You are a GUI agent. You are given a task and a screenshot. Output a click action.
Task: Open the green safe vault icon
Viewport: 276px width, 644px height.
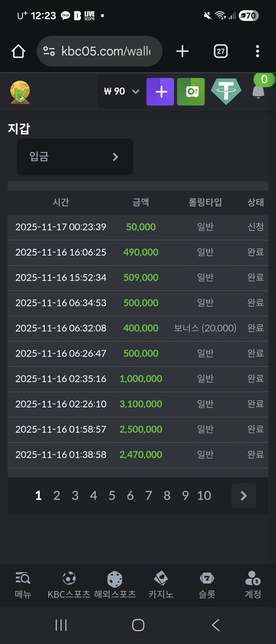click(x=191, y=92)
